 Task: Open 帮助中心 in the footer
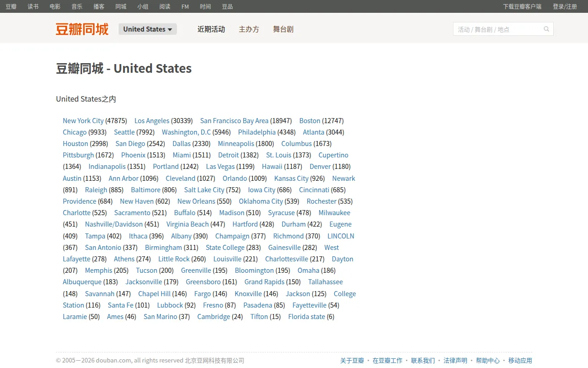(488, 361)
